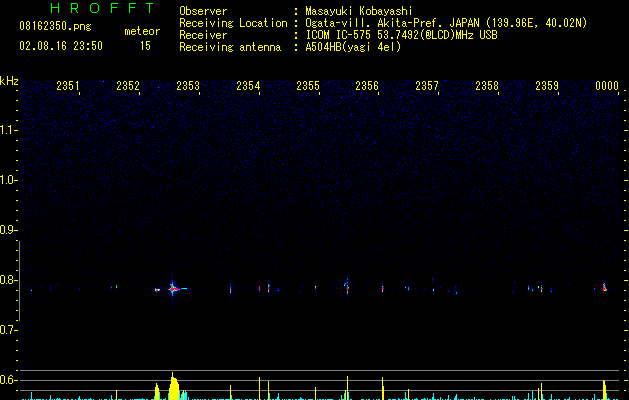Click the 2355 time marker

(x=308, y=86)
